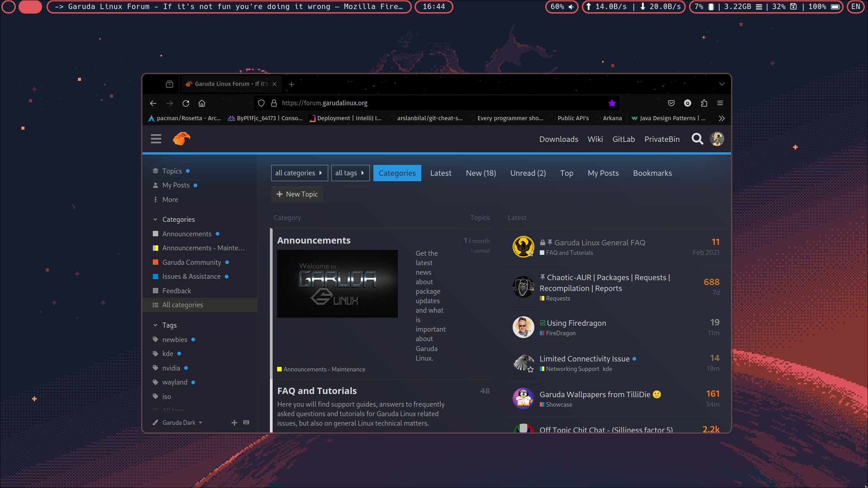Image resolution: width=868 pixels, height=488 pixels.
Task: Open Announcements - Maintenance sidebar category
Action: 199,248
